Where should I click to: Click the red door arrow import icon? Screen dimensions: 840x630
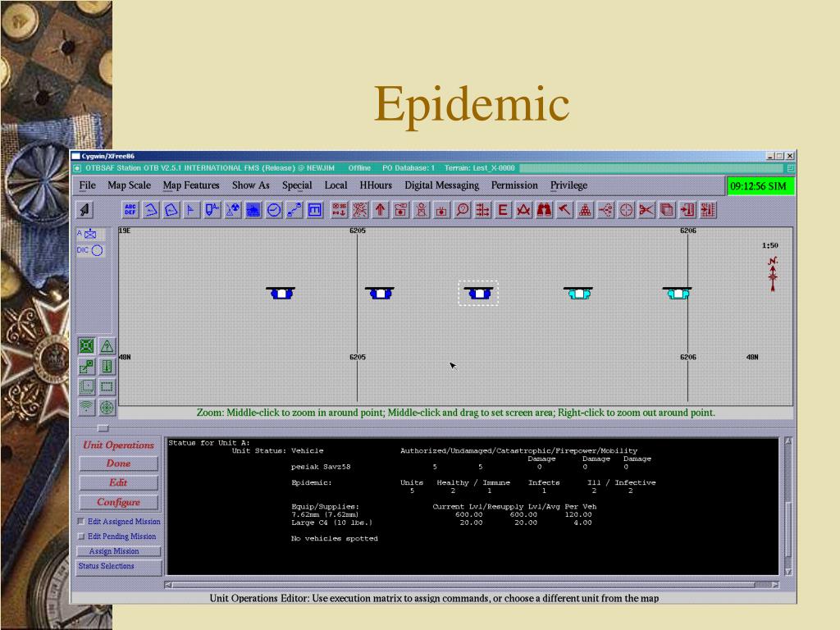[687, 209]
